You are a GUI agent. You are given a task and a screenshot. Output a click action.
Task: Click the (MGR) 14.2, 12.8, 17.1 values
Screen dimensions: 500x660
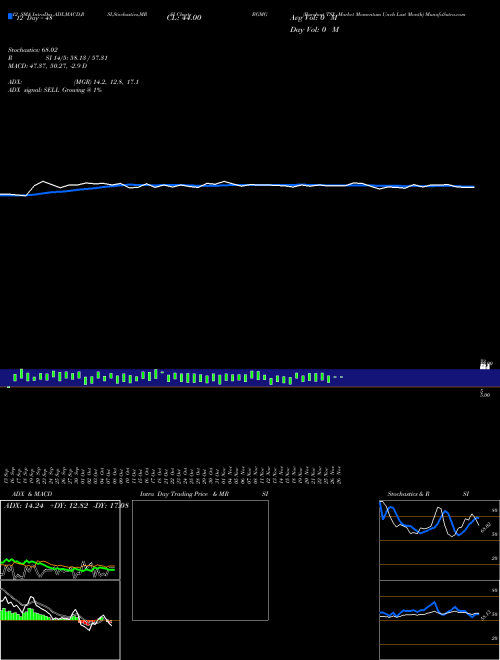pyautogui.click(x=106, y=82)
